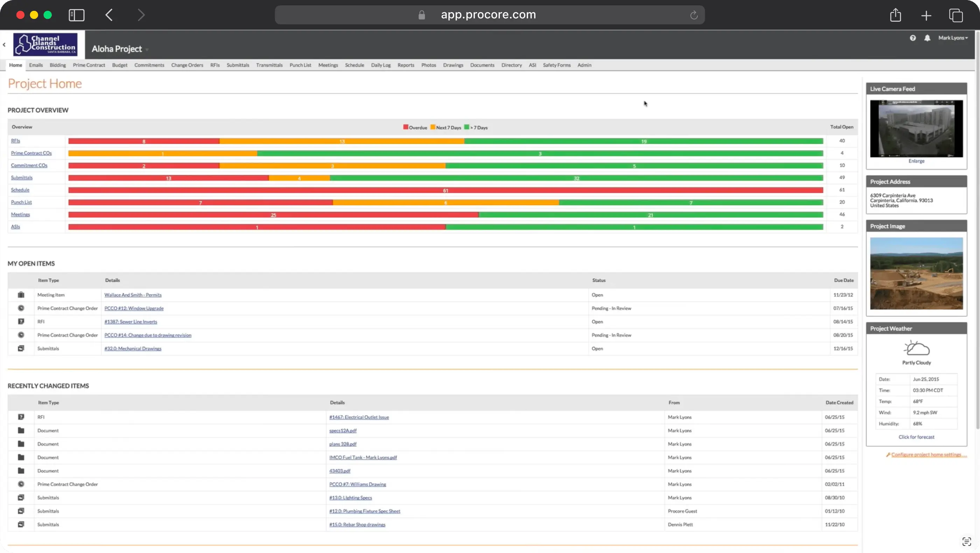The height and width of the screenshot is (553, 980).
Task: Click the Lighting Specs submittal icon
Action: [x=21, y=497]
